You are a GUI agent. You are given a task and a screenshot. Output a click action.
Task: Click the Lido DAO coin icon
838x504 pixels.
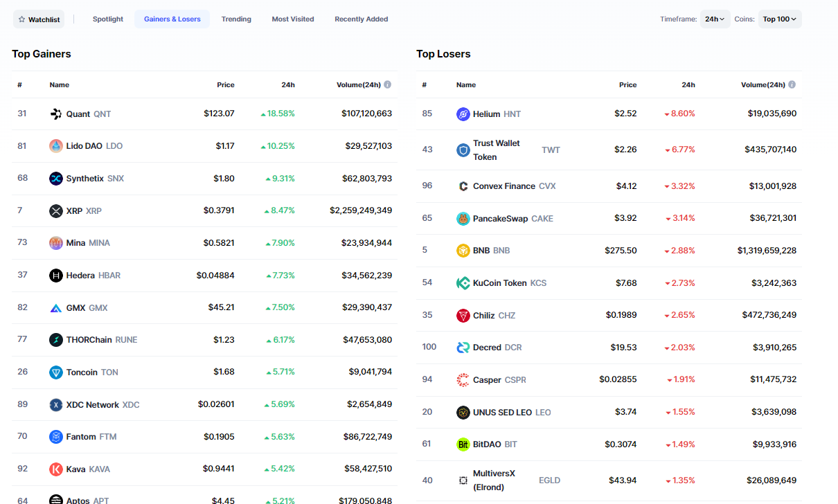pos(56,146)
